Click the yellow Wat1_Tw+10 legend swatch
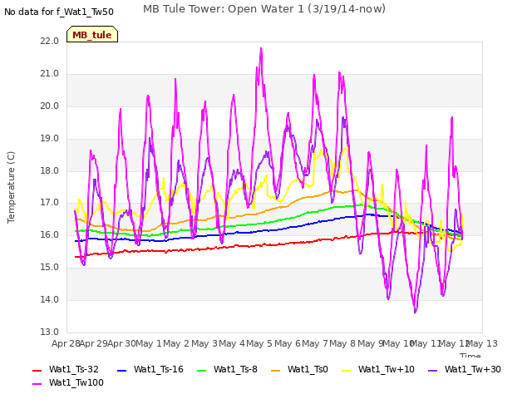532x399 pixels. [x=347, y=371]
